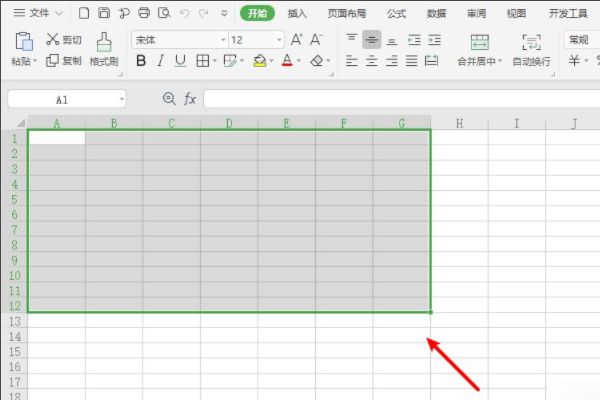Viewport: 600px width, 400px height.
Task: Click the print preview icon
Action: point(164,13)
